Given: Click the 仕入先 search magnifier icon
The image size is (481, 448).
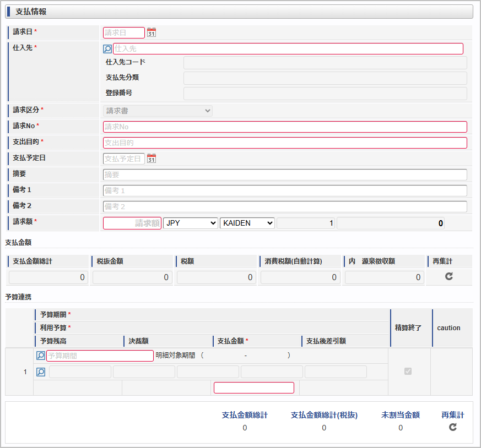Looking at the screenshot, I should [x=107, y=49].
